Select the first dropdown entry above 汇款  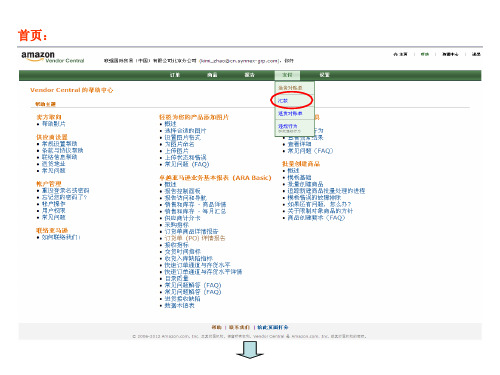tap(290, 88)
